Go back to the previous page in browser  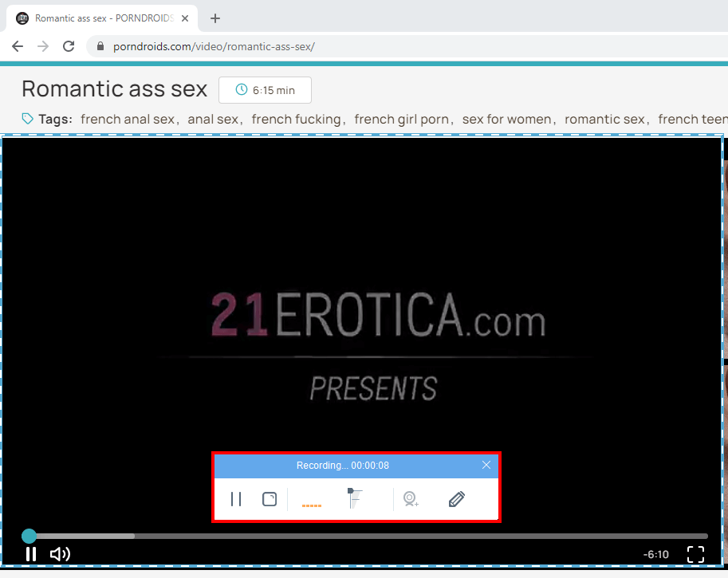click(x=18, y=46)
